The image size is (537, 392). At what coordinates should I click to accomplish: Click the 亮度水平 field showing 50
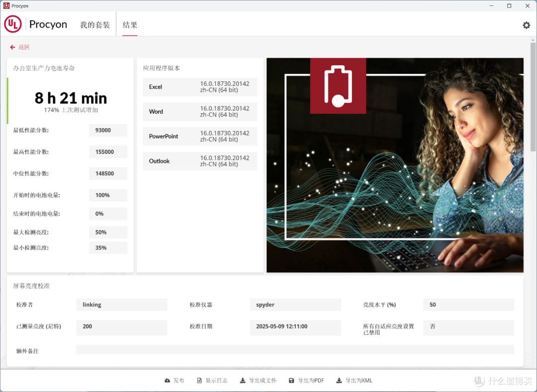[x=468, y=305]
